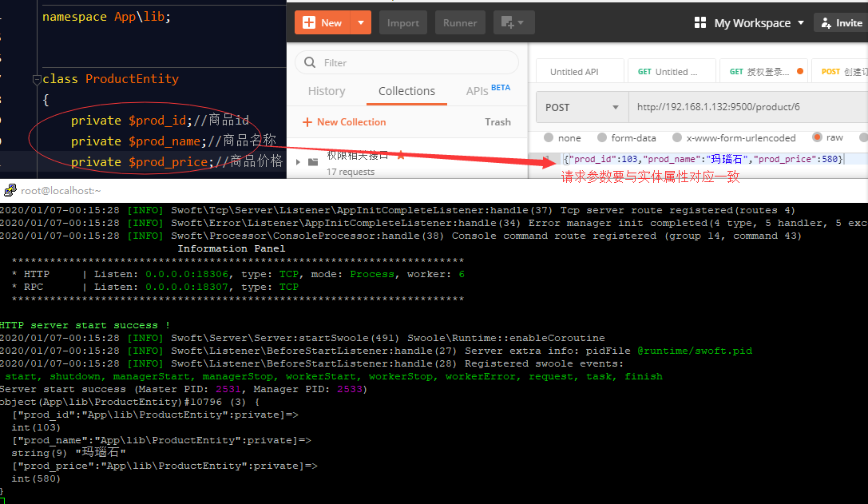Click 'HTTP server start success !' line

coord(85,325)
